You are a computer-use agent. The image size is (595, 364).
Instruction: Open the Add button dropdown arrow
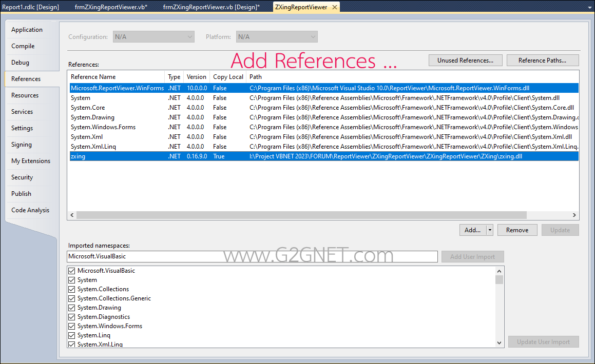point(490,230)
